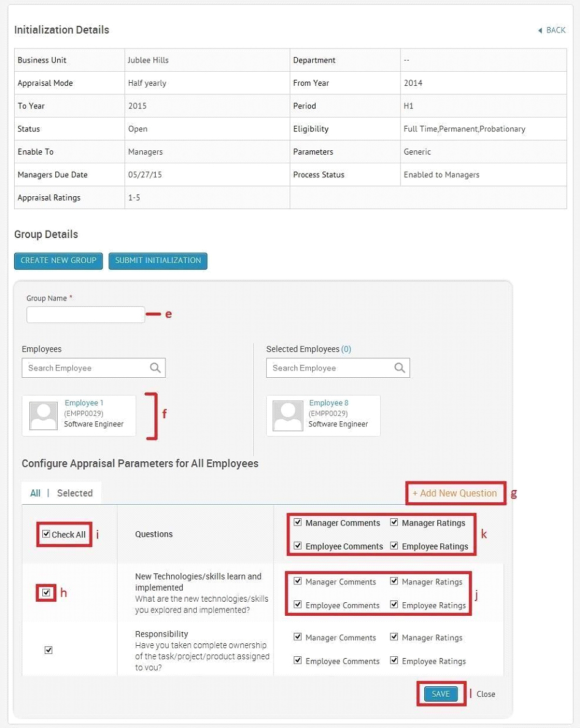This screenshot has width=580, height=728.
Task: Click the BACK arrow icon
Action: click(540, 30)
